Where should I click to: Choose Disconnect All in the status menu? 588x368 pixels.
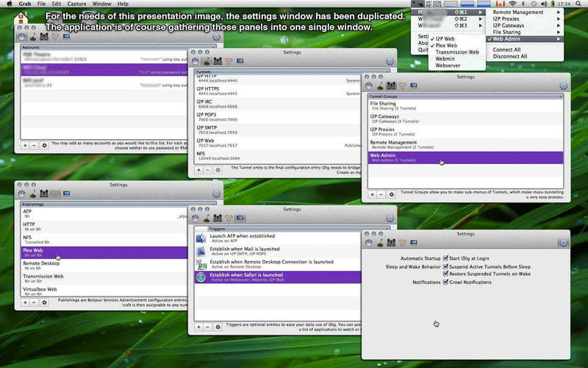click(525, 57)
